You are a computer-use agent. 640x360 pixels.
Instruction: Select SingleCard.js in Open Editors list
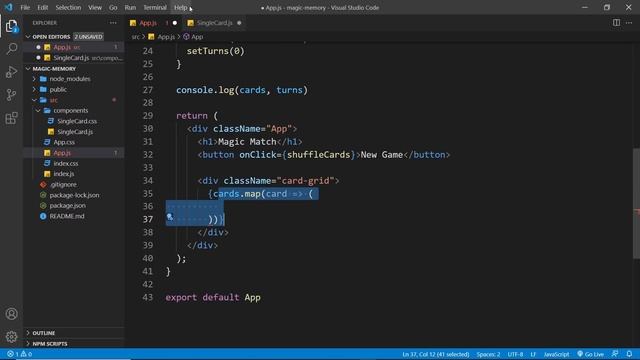pos(73,58)
